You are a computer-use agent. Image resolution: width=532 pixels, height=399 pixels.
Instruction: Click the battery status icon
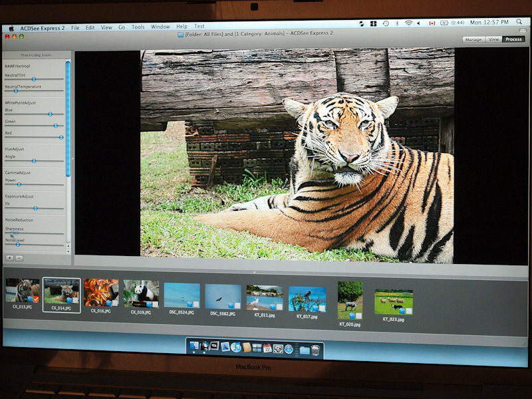tap(444, 23)
